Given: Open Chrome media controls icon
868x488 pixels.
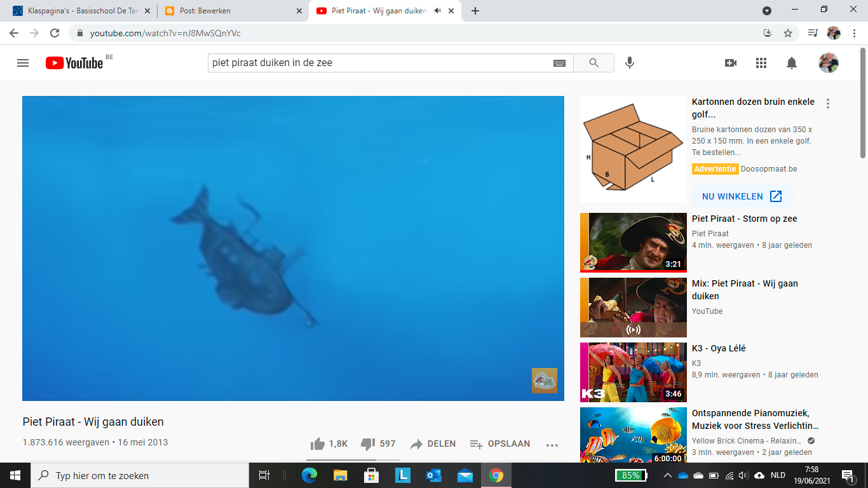Looking at the screenshot, I should click(x=813, y=33).
